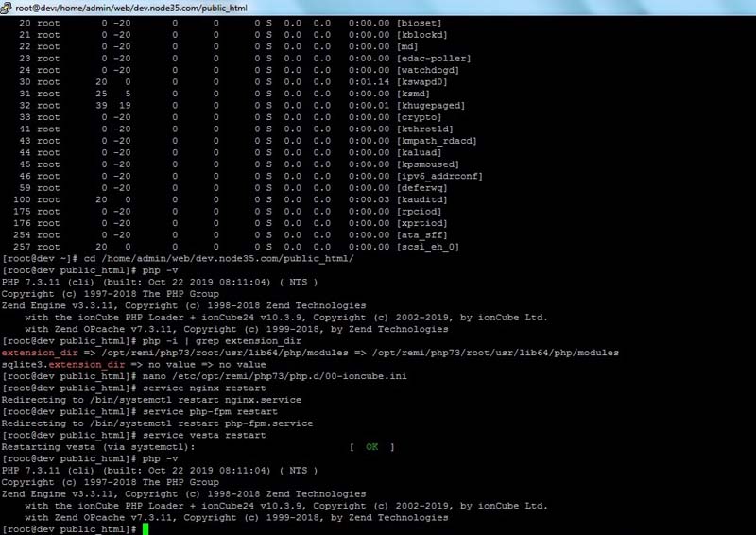756x535 pixels.
Task: Click the '[kpsmoused]' process name
Action: coord(428,164)
